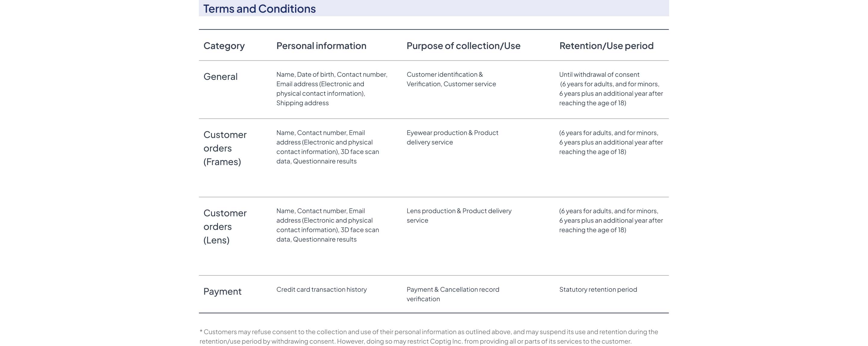This screenshot has width=868, height=346.
Task: Click the Category column header
Action: [224, 45]
